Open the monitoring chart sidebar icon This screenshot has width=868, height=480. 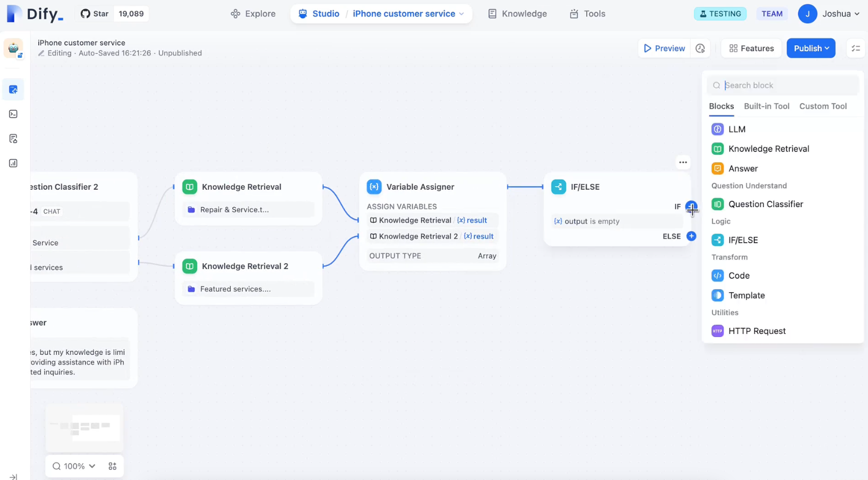[x=13, y=163]
